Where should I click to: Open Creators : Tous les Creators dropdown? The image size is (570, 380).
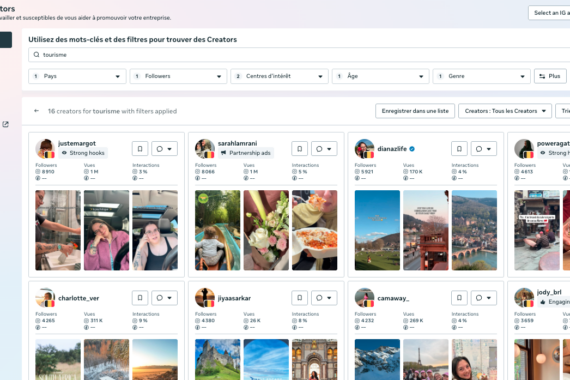click(x=505, y=111)
